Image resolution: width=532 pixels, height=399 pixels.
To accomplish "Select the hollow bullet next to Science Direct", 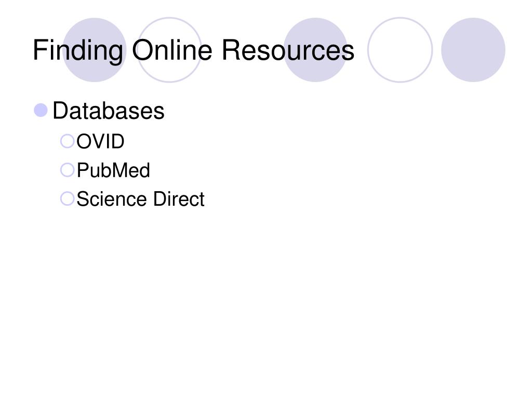I will pos(67,199).
